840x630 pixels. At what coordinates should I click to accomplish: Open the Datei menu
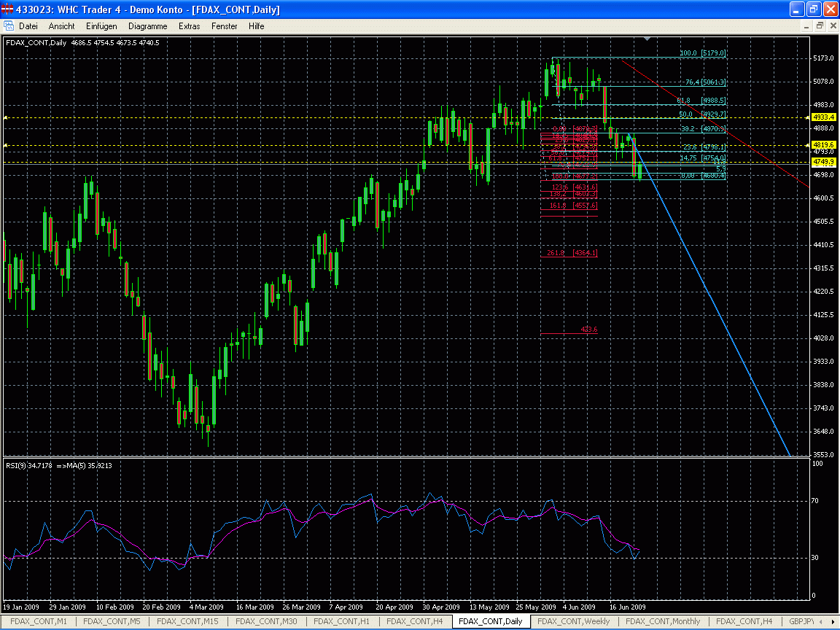tap(28, 26)
